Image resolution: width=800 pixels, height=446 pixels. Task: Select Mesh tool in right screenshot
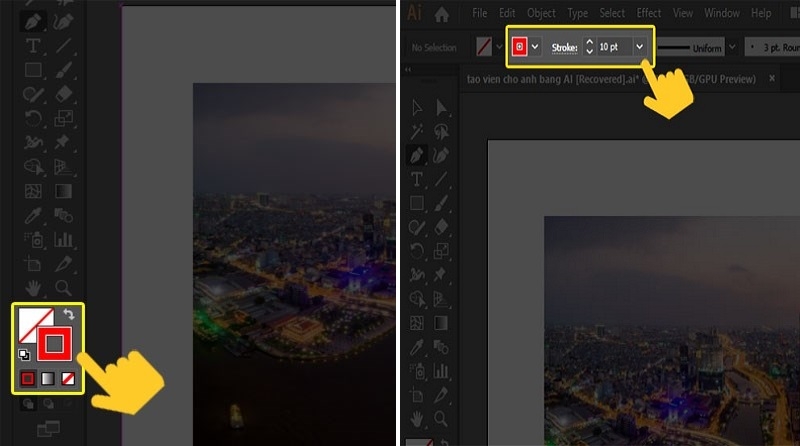click(416, 323)
